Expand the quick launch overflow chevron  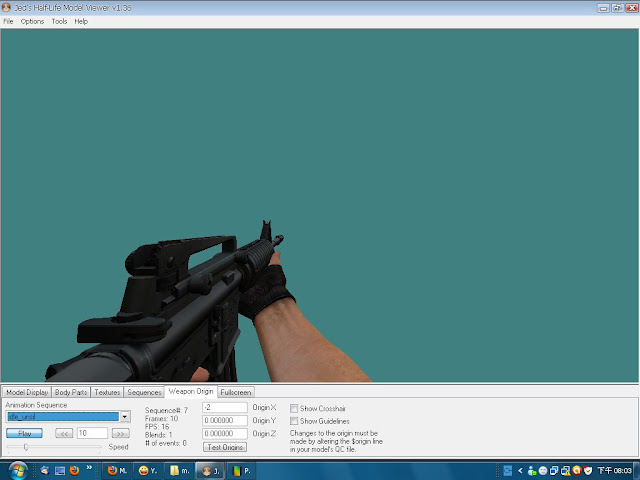coord(89,467)
